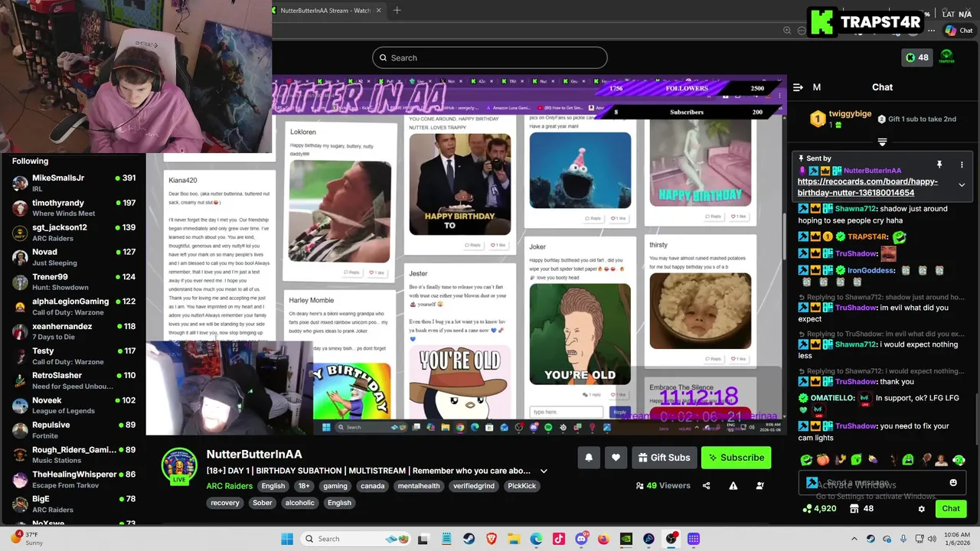Open alphaLegionGaming channel in Following list
The height and width of the screenshot is (551, 980).
[x=73, y=307]
